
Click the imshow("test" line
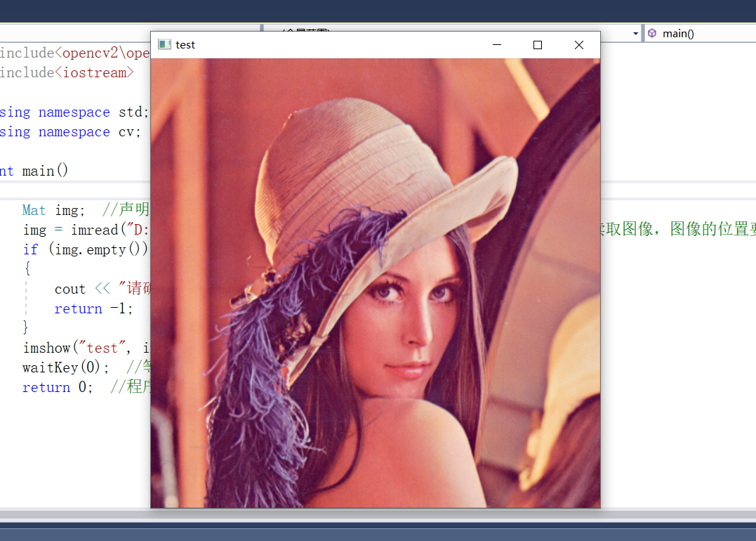(x=86, y=348)
